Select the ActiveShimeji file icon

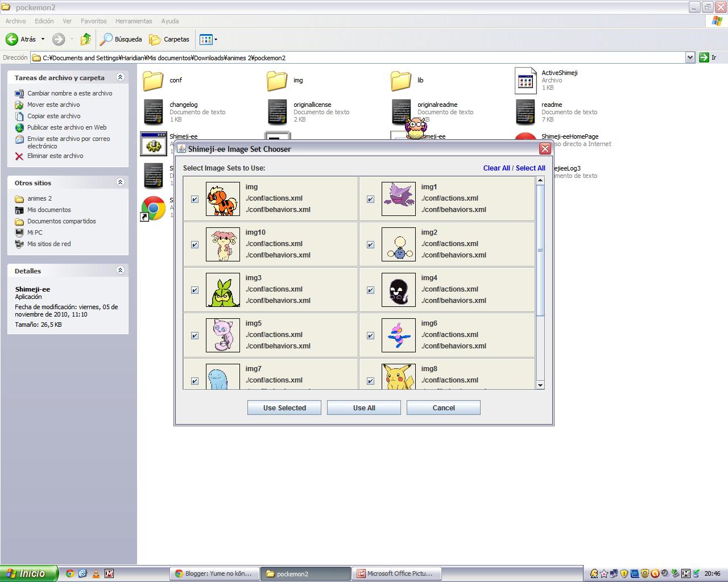tap(526, 80)
